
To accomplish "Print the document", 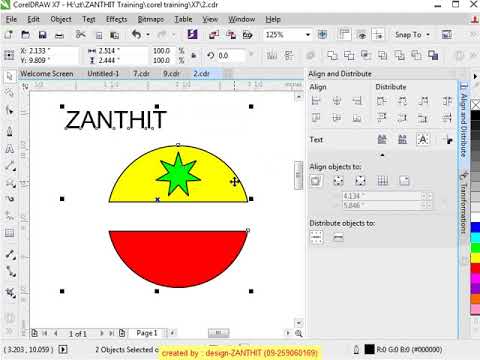I will point(59,35).
